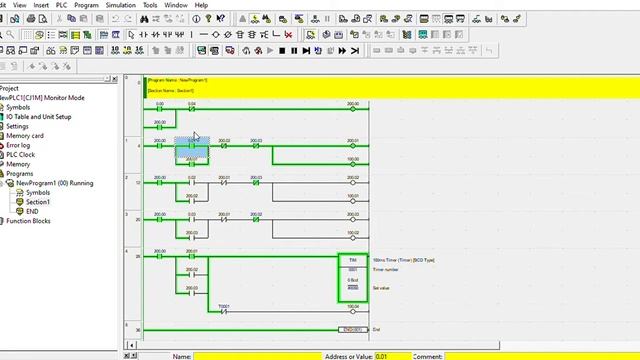
Task: Close the project workspace panel
Action: 115,79
